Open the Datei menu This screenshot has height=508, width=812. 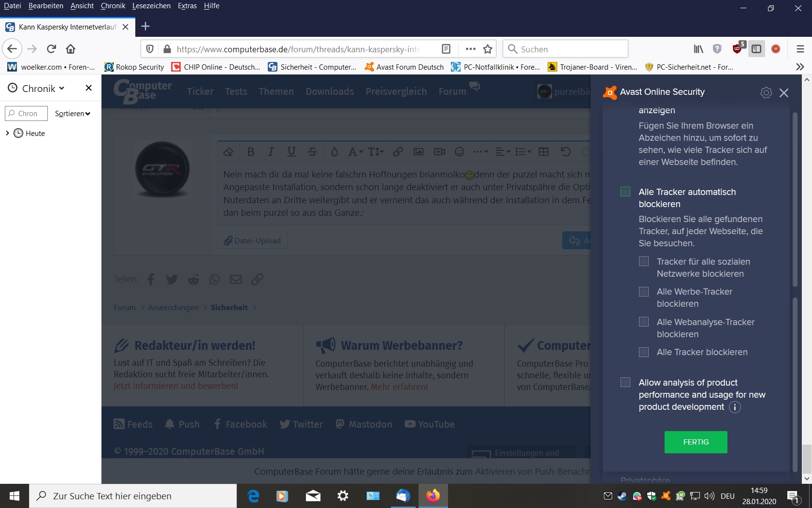pos(13,6)
